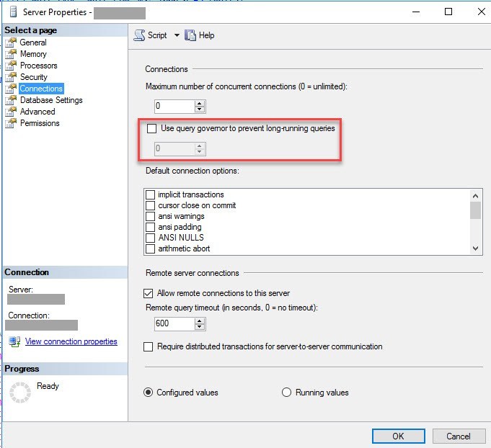Select the Processors page icon

[11, 66]
